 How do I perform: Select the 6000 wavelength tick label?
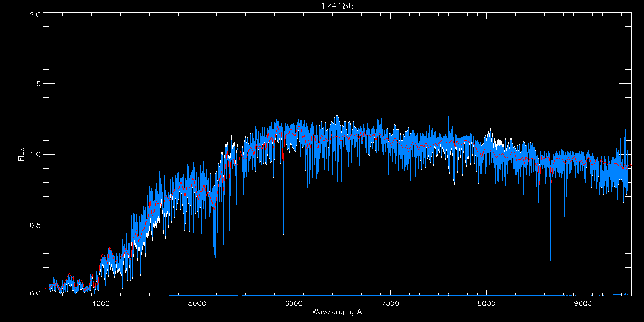pos(294,303)
